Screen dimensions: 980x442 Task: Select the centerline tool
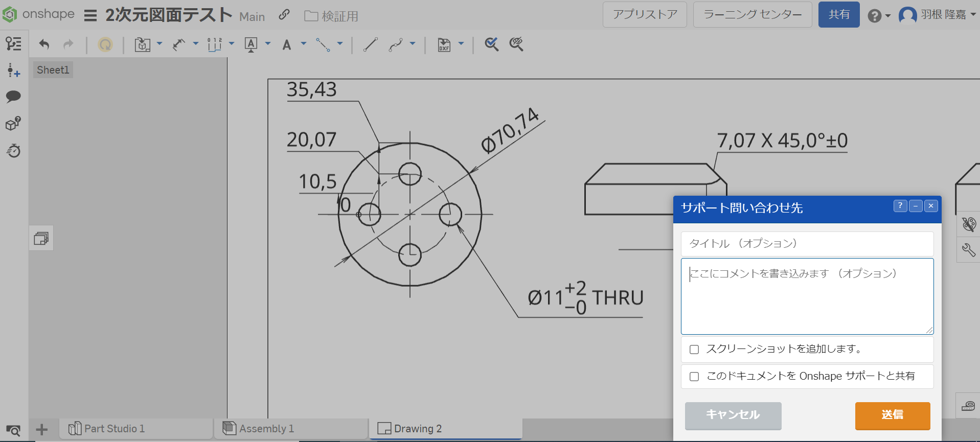pos(323,44)
